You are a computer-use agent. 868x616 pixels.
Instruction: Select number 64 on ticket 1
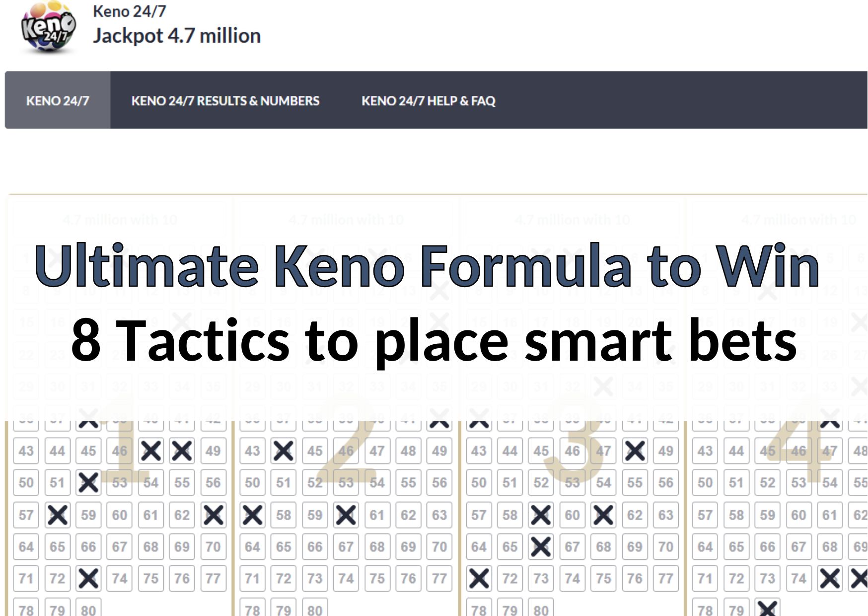click(26, 546)
